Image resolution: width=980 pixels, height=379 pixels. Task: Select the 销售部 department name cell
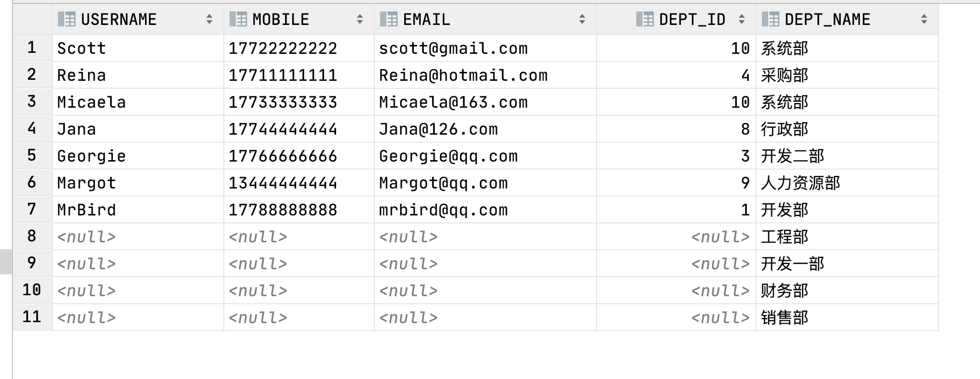click(847, 318)
